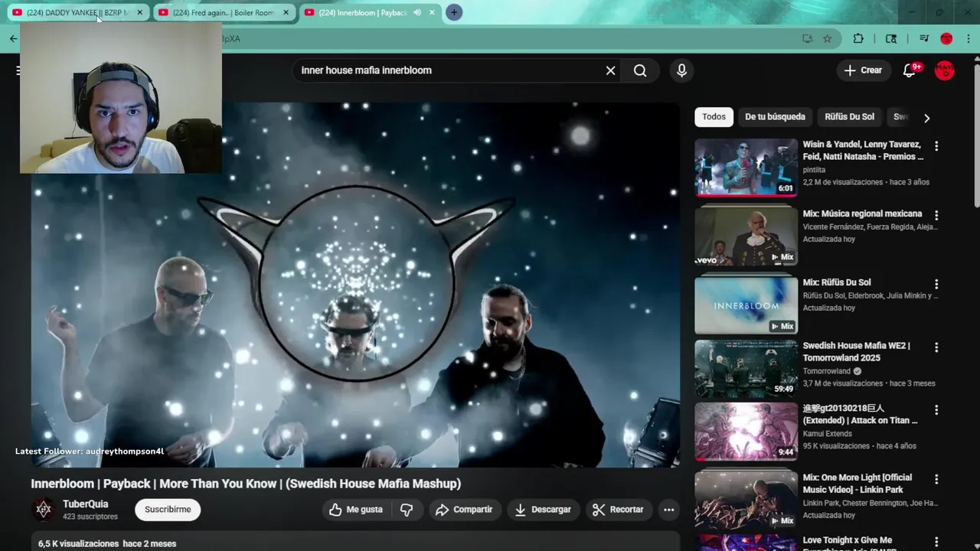Open options menu for Mix: Música regional mexicana
The width and height of the screenshot is (980, 551).
(x=936, y=215)
